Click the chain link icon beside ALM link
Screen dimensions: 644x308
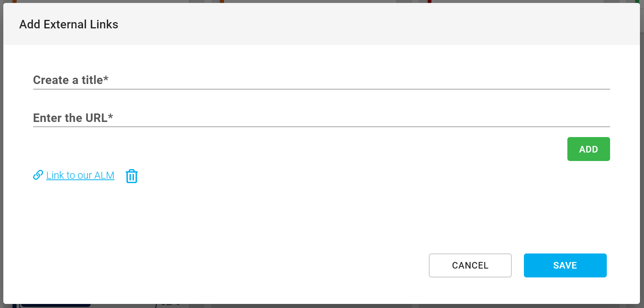point(38,175)
